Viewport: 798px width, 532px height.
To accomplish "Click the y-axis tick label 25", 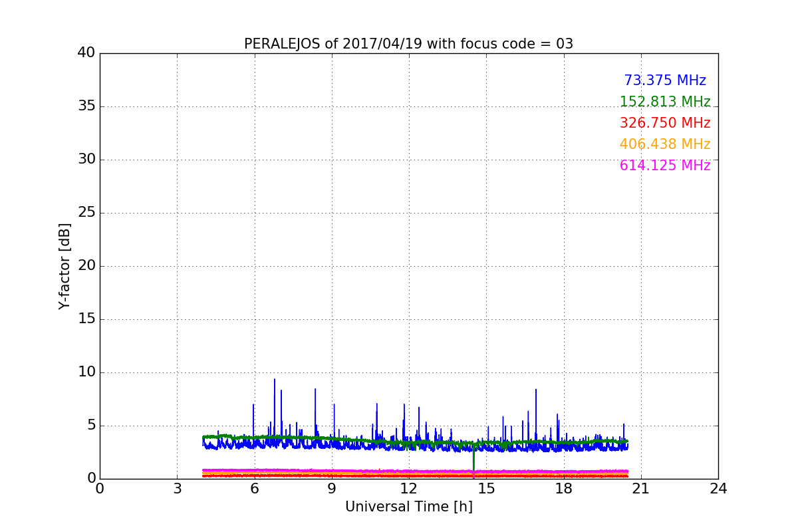I will point(86,213).
